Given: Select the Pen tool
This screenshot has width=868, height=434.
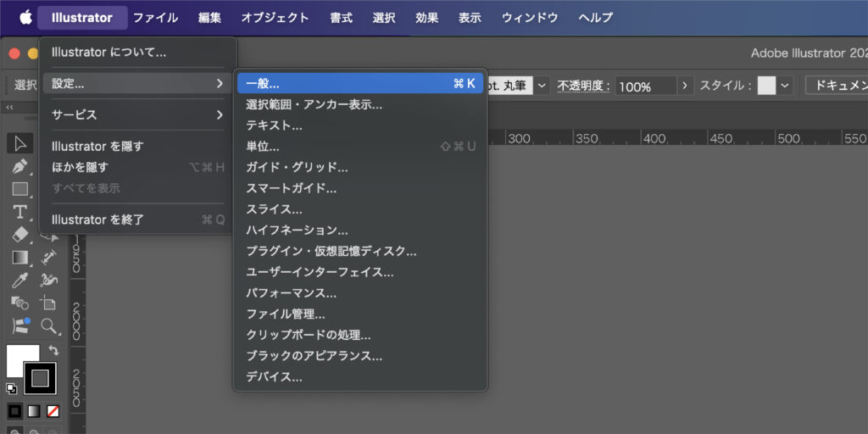Looking at the screenshot, I should (x=20, y=166).
